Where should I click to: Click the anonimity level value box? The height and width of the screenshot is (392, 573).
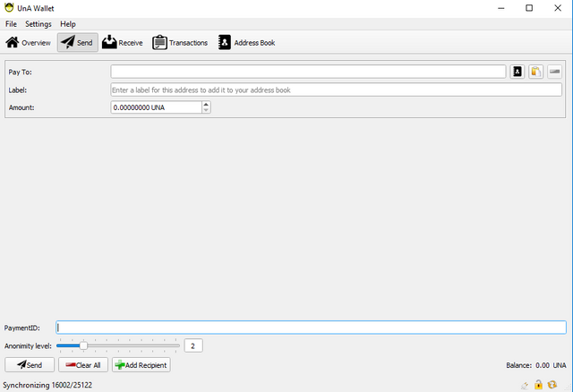tap(193, 345)
